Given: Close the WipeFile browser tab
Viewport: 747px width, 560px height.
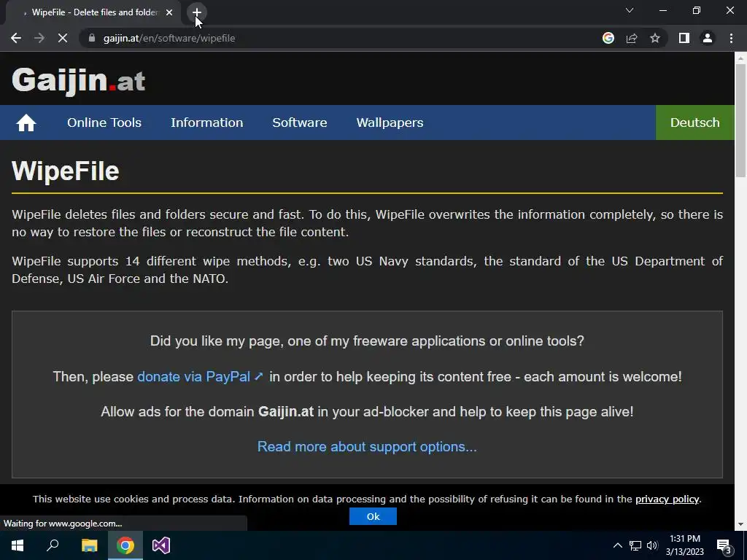Looking at the screenshot, I should click(169, 12).
